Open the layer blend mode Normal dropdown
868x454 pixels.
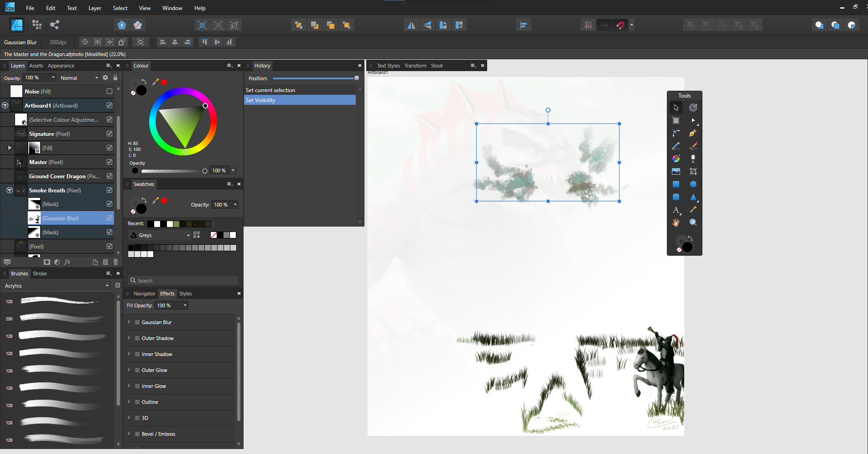79,78
